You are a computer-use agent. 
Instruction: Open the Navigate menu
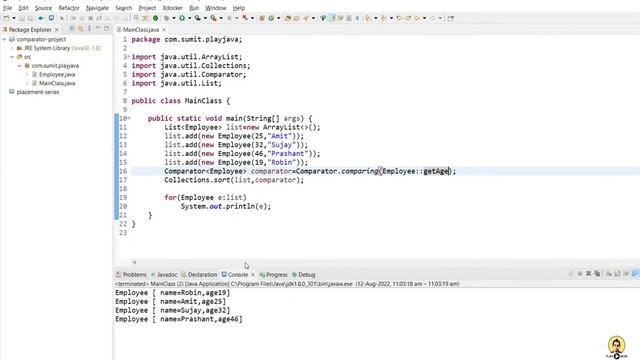click(97, 8)
